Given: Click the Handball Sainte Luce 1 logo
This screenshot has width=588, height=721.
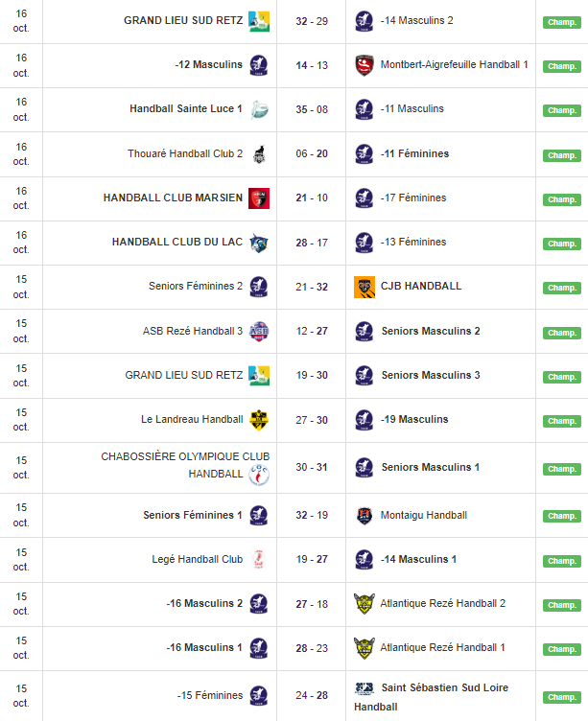Looking at the screenshot, I should [x=259, y=109].
